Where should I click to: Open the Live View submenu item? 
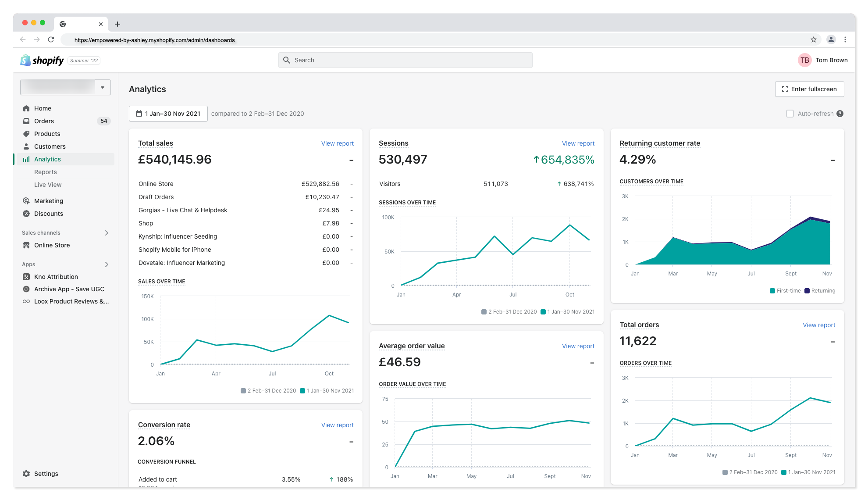(48, 185)
